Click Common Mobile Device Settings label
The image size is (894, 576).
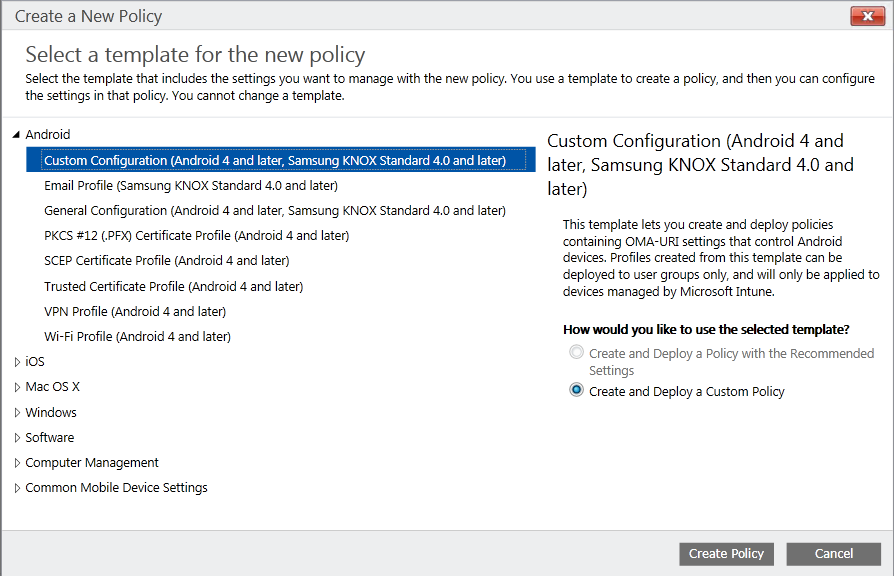click(116, 488)
